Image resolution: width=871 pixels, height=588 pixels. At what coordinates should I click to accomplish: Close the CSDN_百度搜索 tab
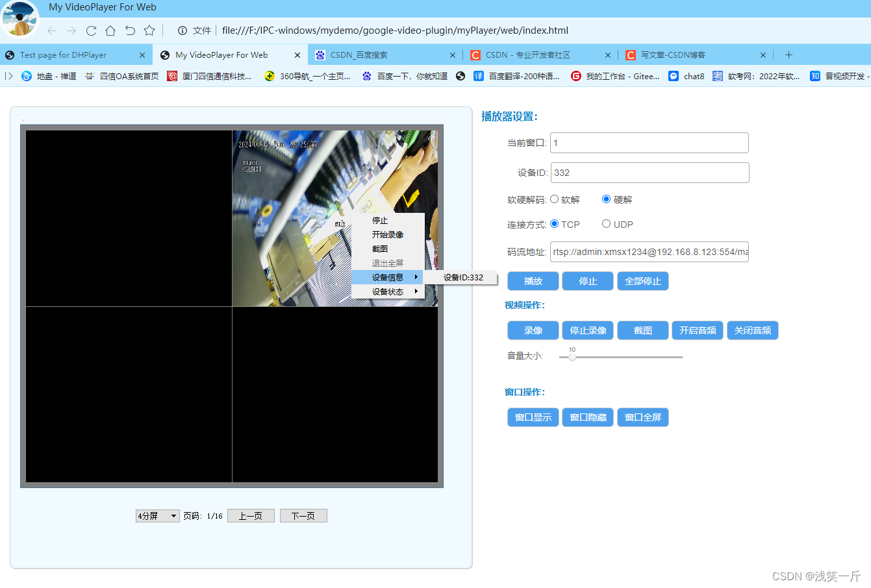pos(453,55)
